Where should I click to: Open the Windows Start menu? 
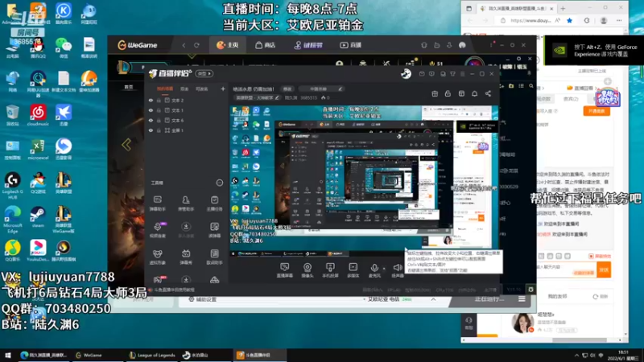pos(7,355)
